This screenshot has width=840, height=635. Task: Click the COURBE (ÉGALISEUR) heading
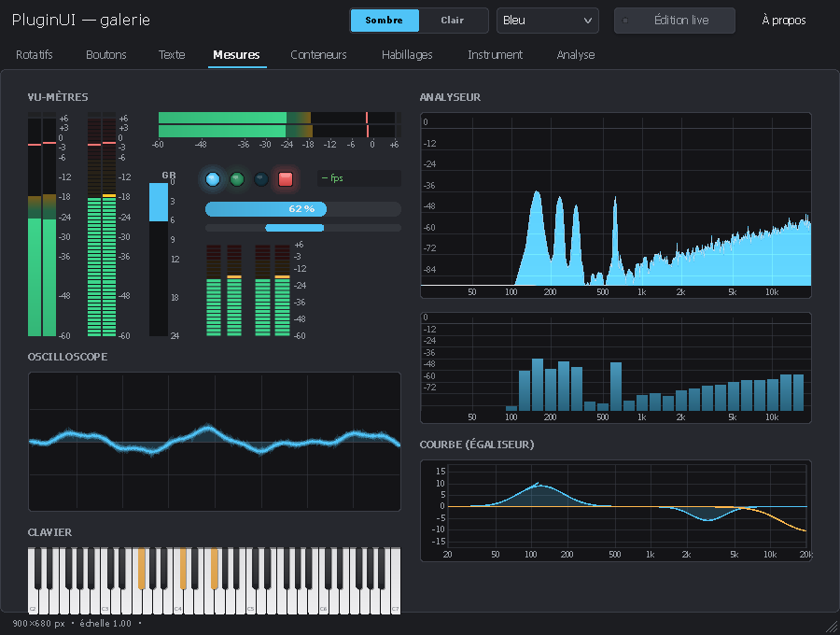[x=477, y=444]
